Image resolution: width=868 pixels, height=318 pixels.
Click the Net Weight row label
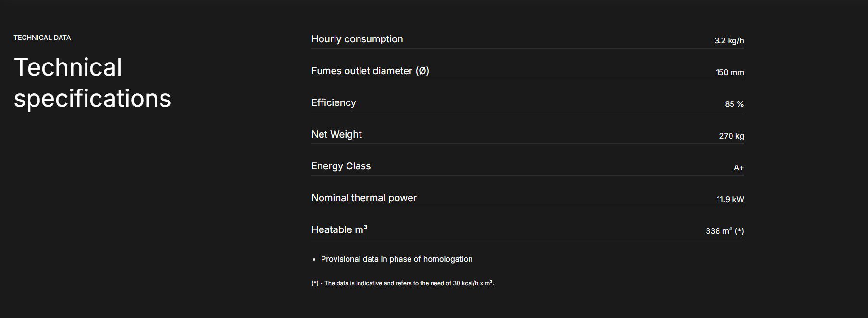click(336, 135)
